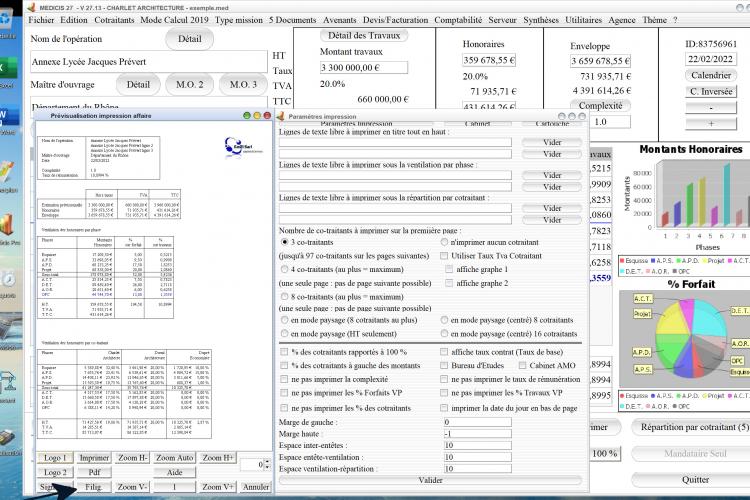The height and width of the screenshot is (500, 750).
Task: Click the Filig. button in the preview window
Action: coord(93,487)
